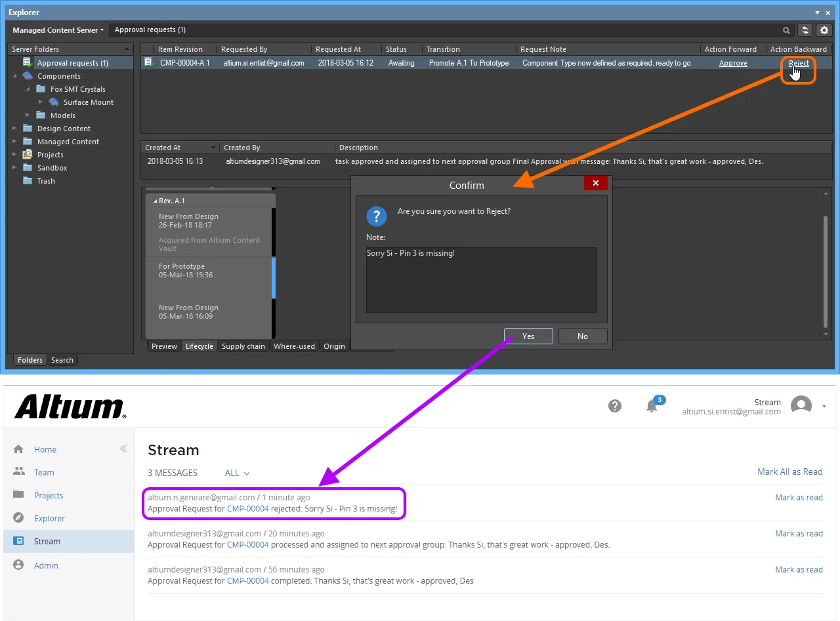The image size is (840, 621).
Task: Collapse the Rev. A.1 lifecycle group
Action: [x=156, y=201]
